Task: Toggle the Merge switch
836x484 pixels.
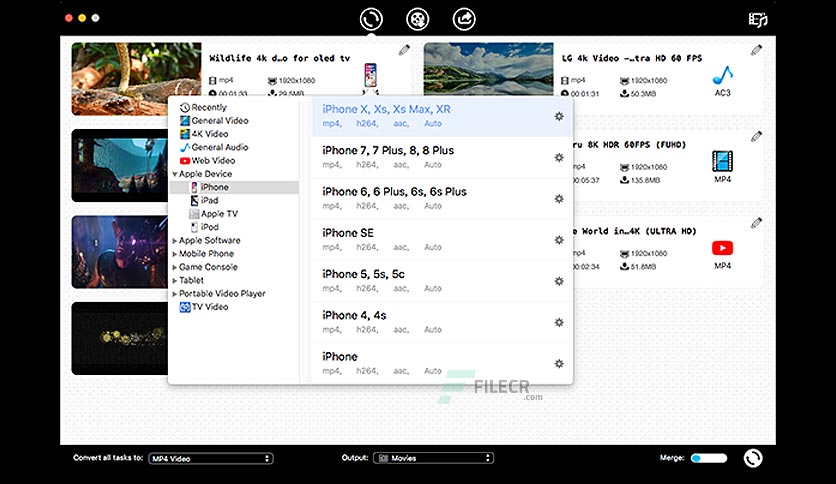Action: 709,458
